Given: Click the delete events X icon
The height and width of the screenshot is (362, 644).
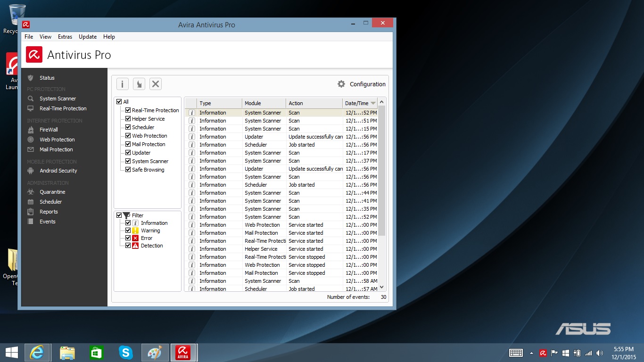Looking at the screenshot, I should click(156, 84).
